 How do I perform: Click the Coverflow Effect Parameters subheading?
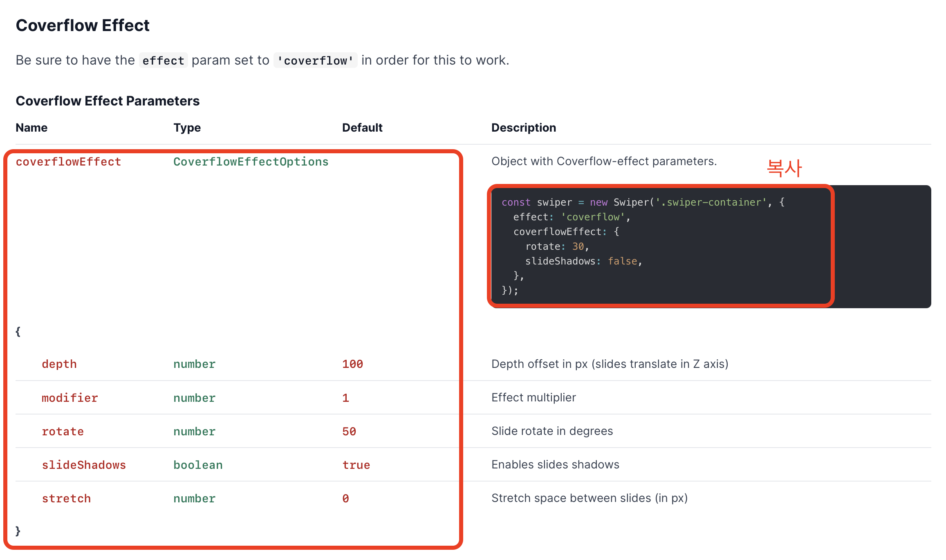(108, 101)
